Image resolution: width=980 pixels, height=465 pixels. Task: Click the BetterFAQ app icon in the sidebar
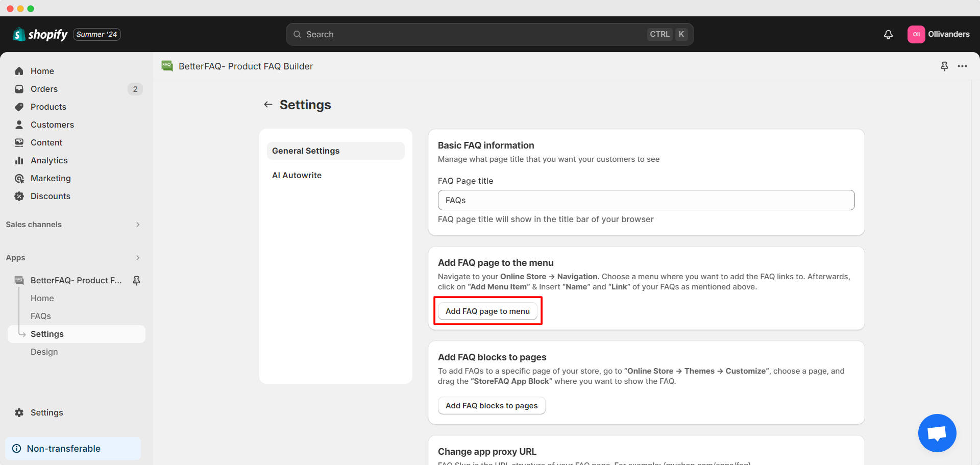19,280
